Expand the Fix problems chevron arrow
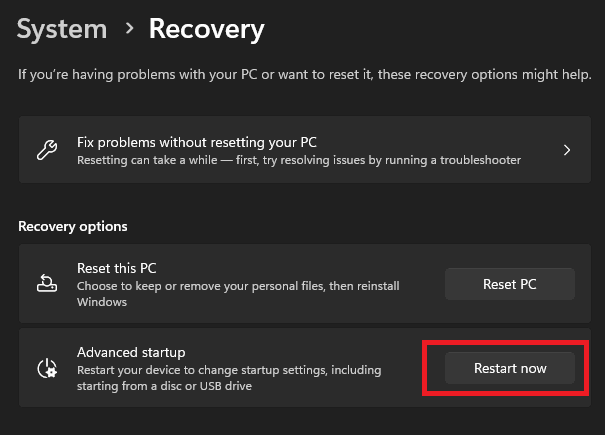The height and width of the screenshot is (435, 605). click(x=567, y=151)
